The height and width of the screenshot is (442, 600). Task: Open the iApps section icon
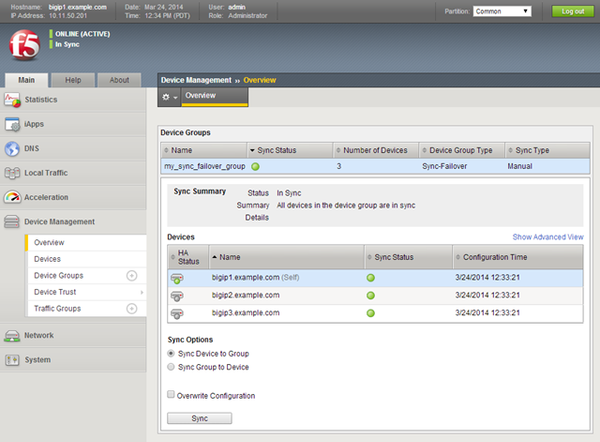(12, 124)
